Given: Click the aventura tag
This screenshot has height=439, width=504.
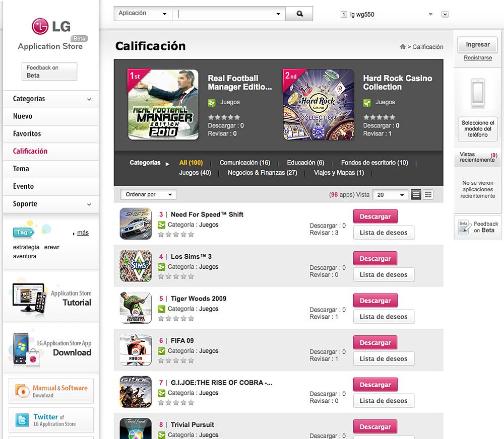Looking at the screenshot, I should (x=24, y=256).
